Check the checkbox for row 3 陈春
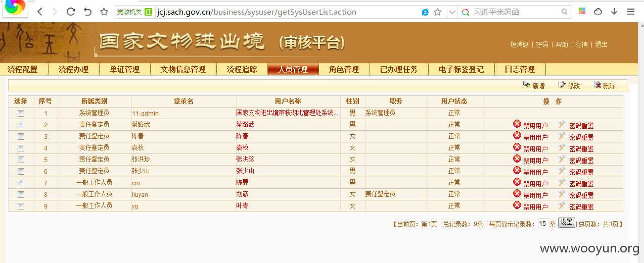 21,137
